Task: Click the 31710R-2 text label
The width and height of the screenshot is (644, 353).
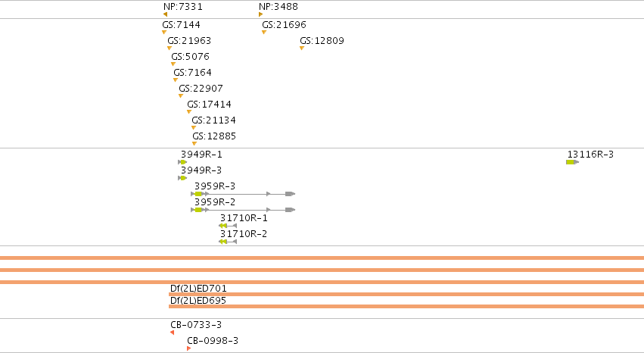Action: tap(244, 234)
